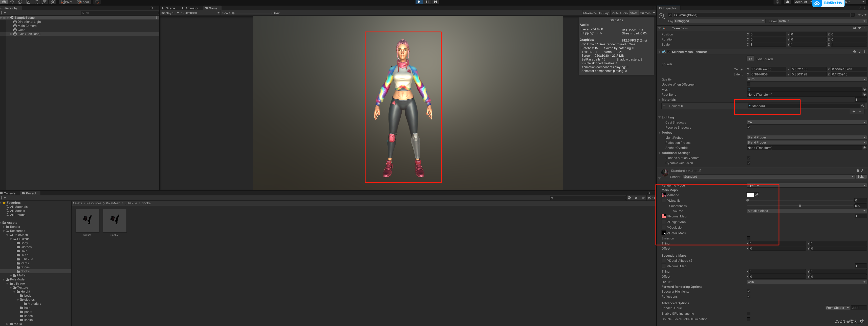Enable Update When Offscreen checkbox
Viewport: 868px width, 326px height.
(749, 85)
